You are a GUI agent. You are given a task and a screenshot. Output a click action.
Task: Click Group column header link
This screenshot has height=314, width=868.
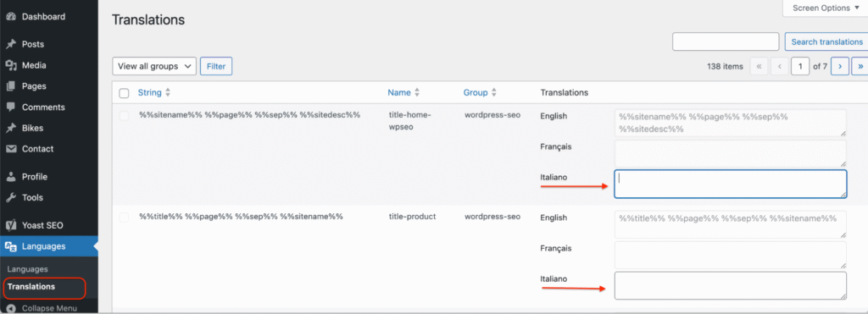pyautogui.click(x=476, y=93)
